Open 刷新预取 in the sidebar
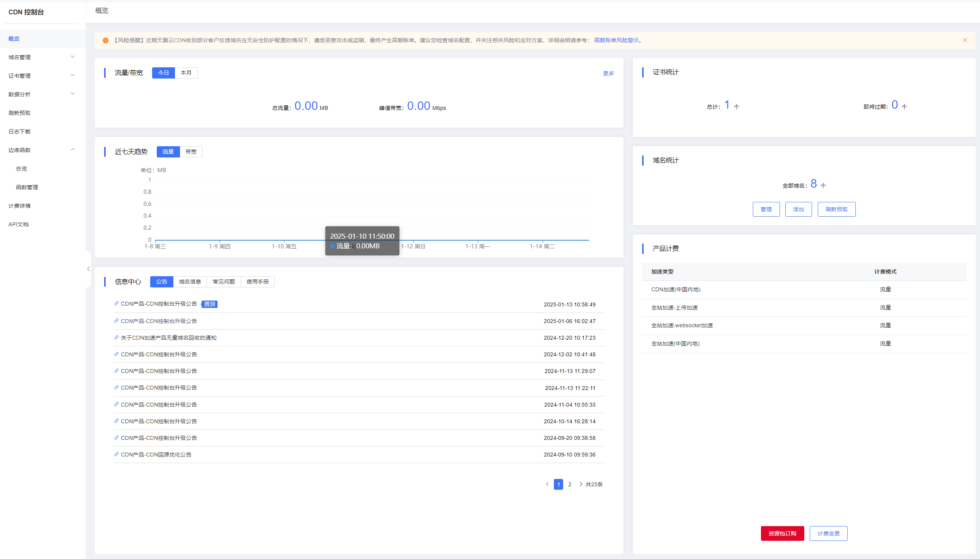This screenshot has width=980, height=559. click(x=43, y=113)
